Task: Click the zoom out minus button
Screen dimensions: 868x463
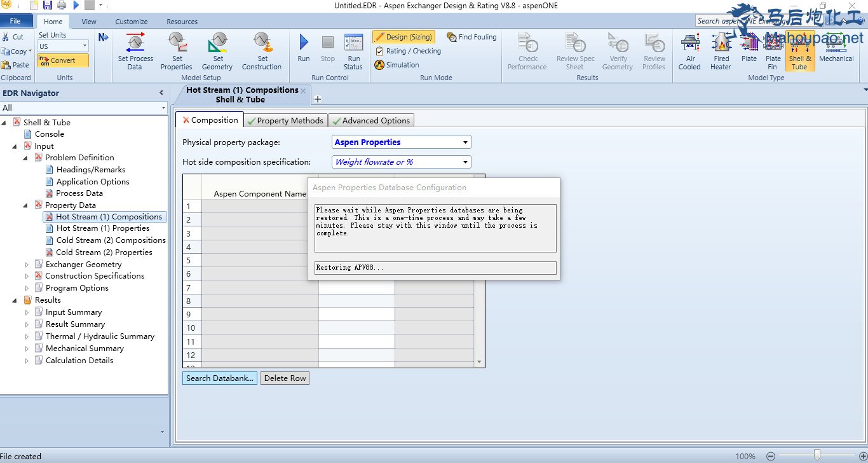Action: (770, 455)
